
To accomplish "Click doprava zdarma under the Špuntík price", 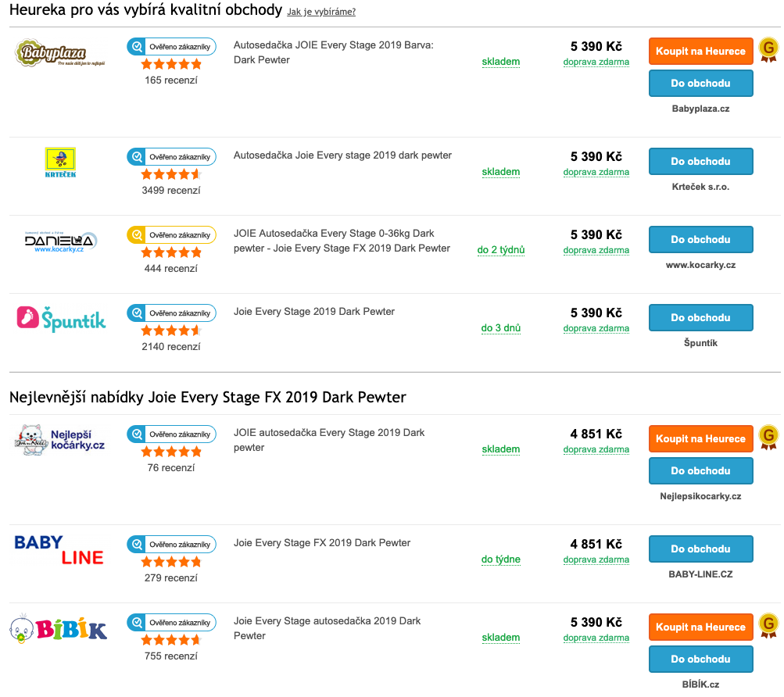I will click(596, 328).
